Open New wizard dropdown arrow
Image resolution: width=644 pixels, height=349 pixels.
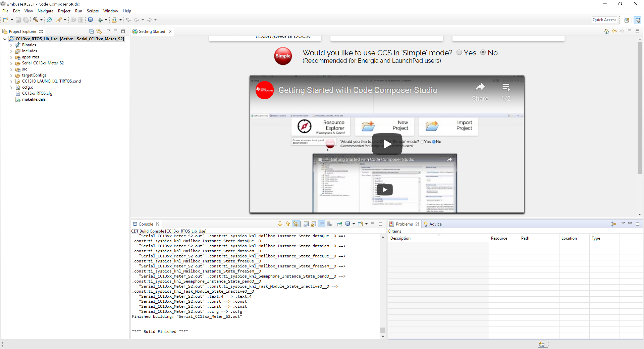click(x=12, y=20)
